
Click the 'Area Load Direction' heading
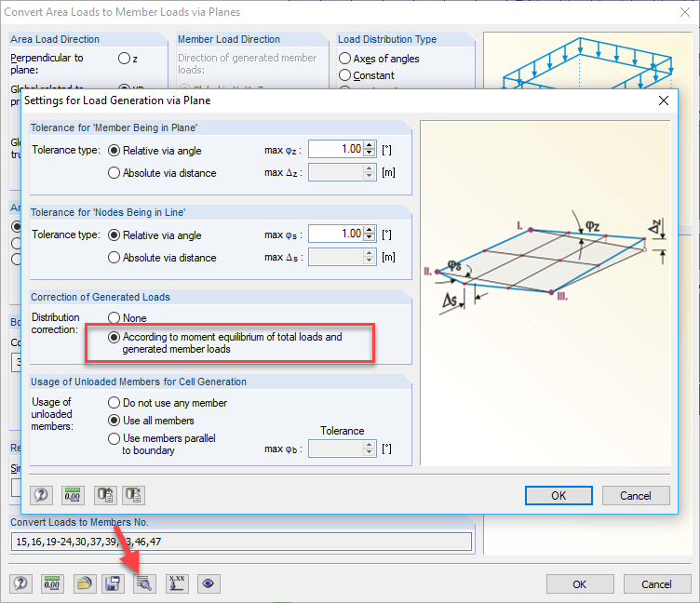click(55, 39)
